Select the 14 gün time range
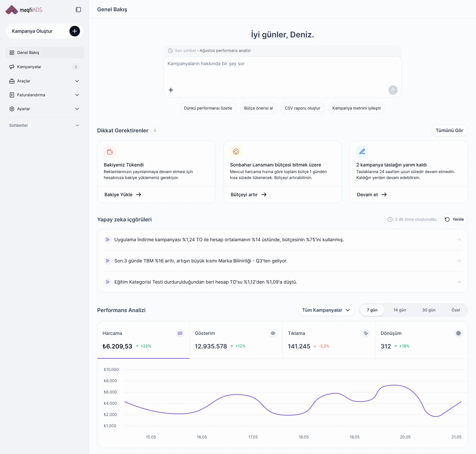The image size is (476, 454). click(x=400, y=310)
